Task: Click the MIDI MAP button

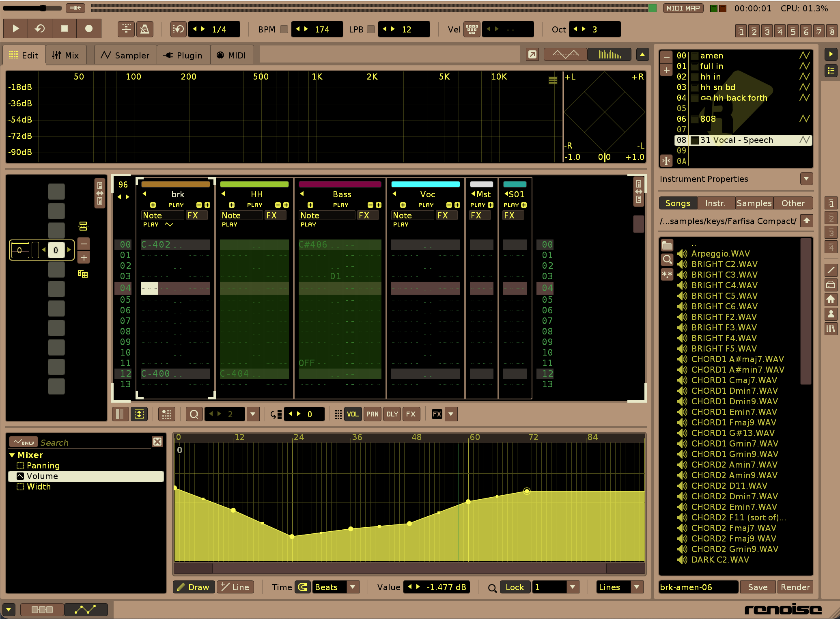Action: point(683,8)
